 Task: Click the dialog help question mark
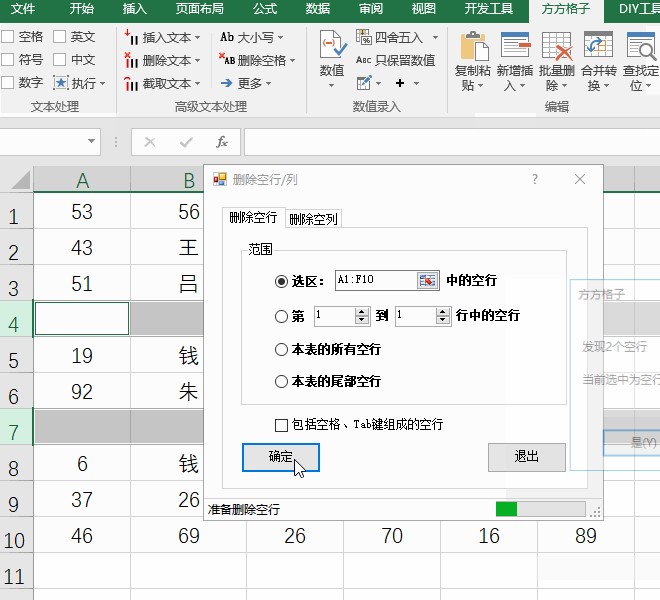click(535, 179)
